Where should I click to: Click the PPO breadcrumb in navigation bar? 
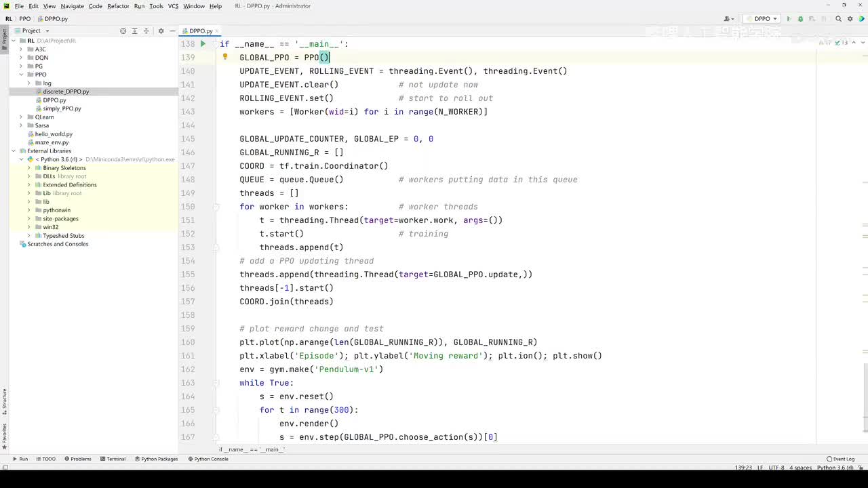point(25,19)
